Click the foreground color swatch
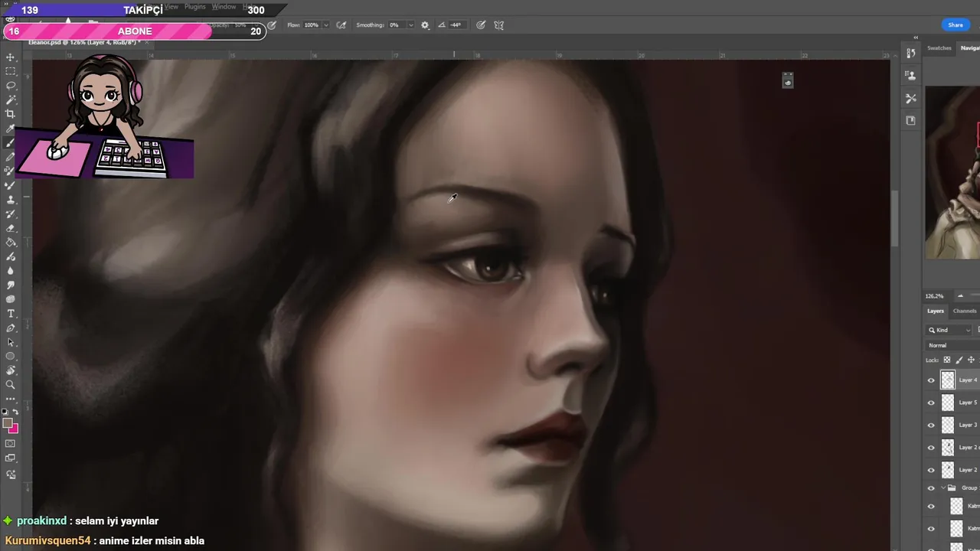Viewport: 980px width, 551px height. (8, 422)
